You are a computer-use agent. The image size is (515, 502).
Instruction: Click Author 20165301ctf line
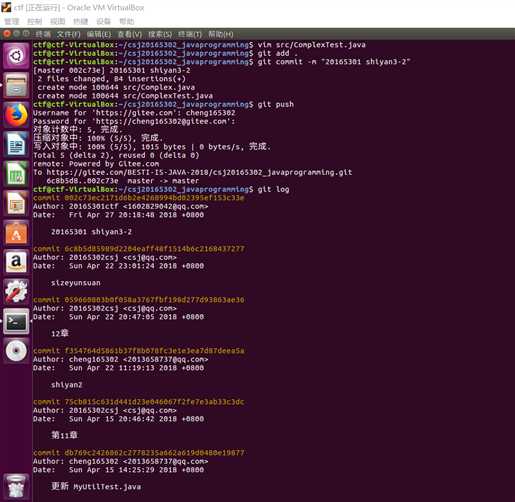121,206
